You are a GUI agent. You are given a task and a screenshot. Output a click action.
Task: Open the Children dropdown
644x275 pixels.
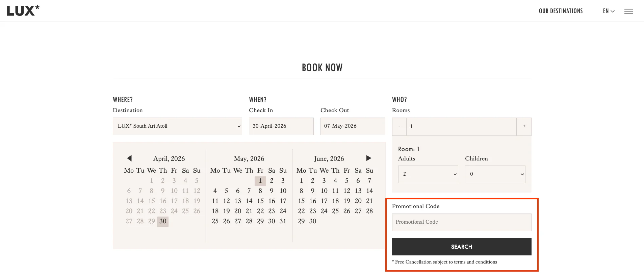(x=495, y=174)
